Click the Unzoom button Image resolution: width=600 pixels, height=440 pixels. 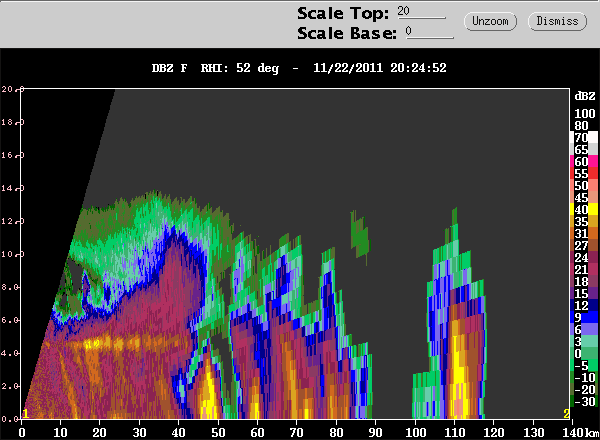tap(490, 21)
